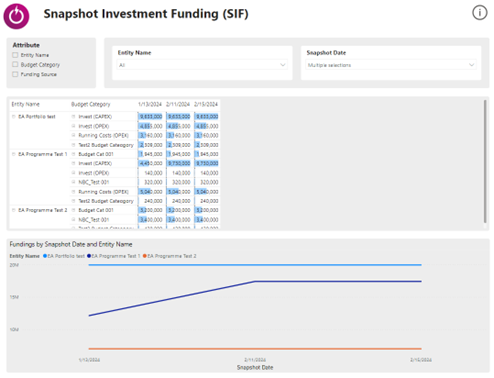The image size is (494, 378).
Task: Expand Invest (OPEX) under EA Portfolio test
Action: [x=73, y=126]
